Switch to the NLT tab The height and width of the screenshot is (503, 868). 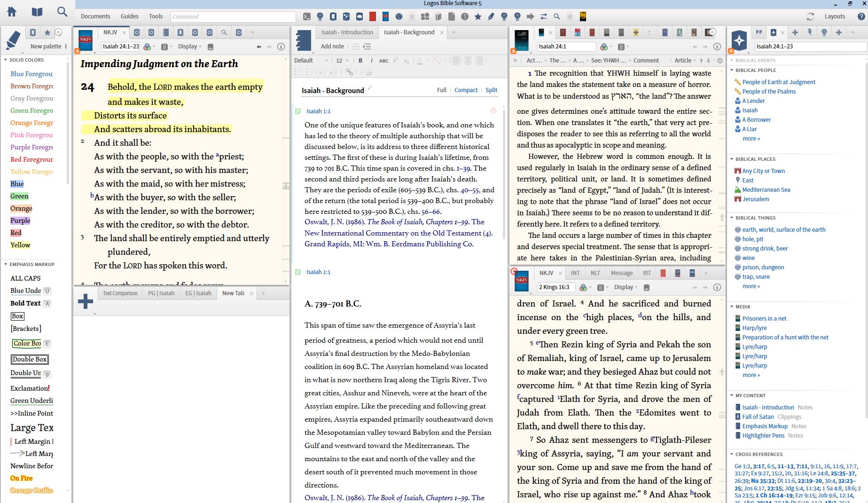click(595, 273)
